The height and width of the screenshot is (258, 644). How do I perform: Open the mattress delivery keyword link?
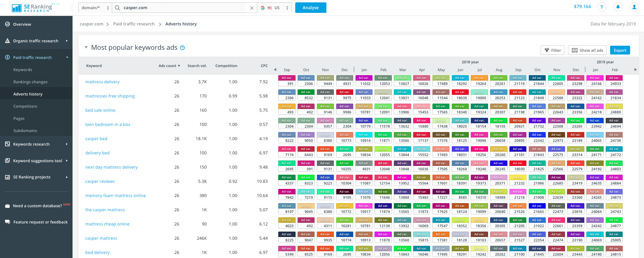pos(102,82)
